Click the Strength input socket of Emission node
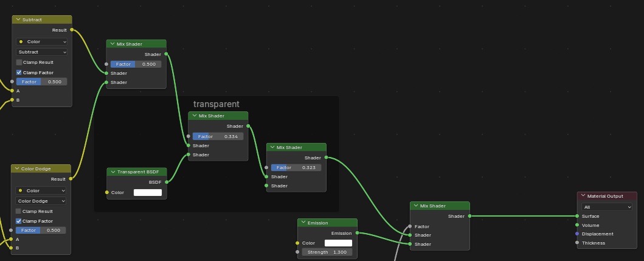This screenshot has width=644, height=261. tap(297, 252)
